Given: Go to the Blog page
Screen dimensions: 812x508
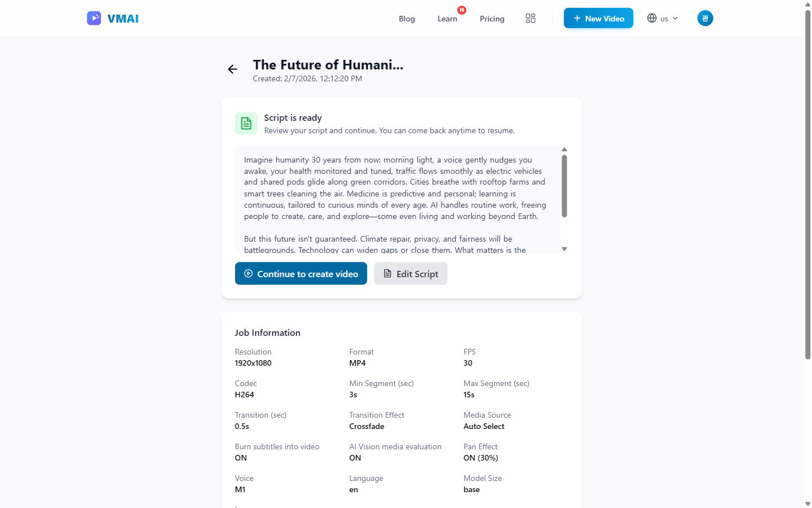Looking at the screenshot, I should [407, 19].
